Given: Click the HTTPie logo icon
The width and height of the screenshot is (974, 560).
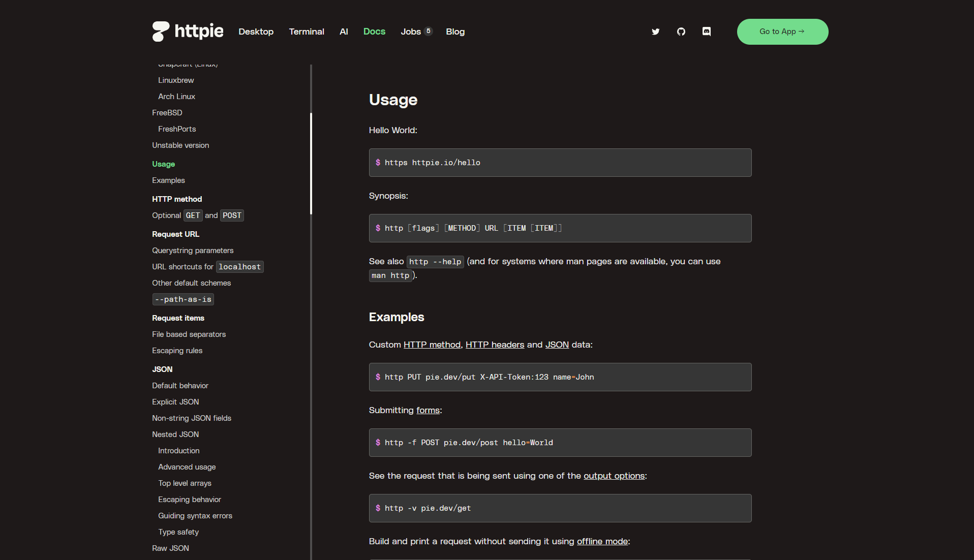Looking at the screenshot, I should tap(161, 32).
